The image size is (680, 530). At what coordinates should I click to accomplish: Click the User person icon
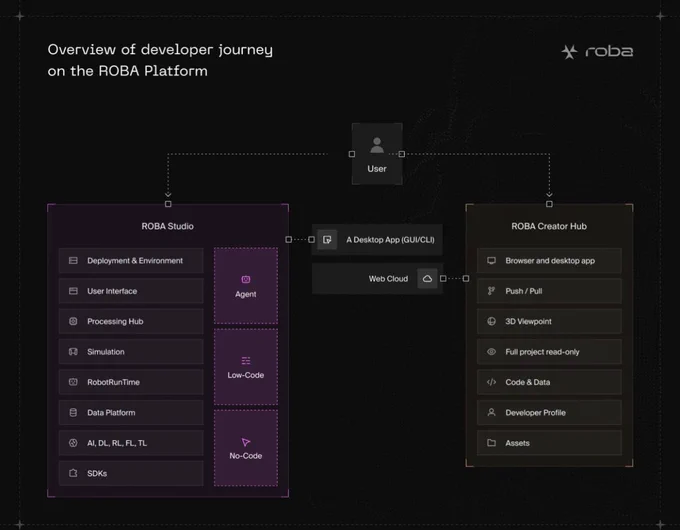(x=377, y=145)
